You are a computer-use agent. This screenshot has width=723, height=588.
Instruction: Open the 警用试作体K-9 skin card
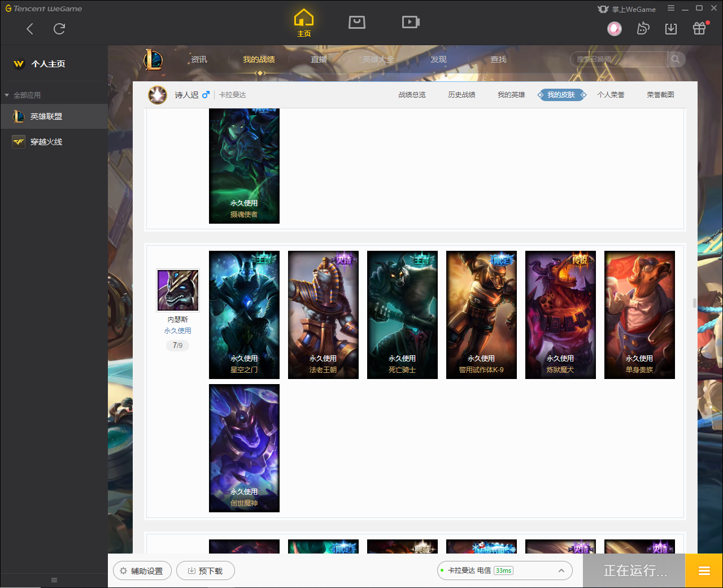[x=481, y=315]
